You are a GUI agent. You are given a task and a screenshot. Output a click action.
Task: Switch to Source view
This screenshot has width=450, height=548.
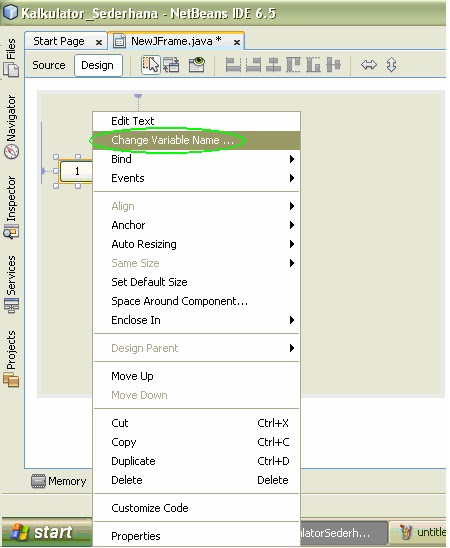[x=49, y=65]
